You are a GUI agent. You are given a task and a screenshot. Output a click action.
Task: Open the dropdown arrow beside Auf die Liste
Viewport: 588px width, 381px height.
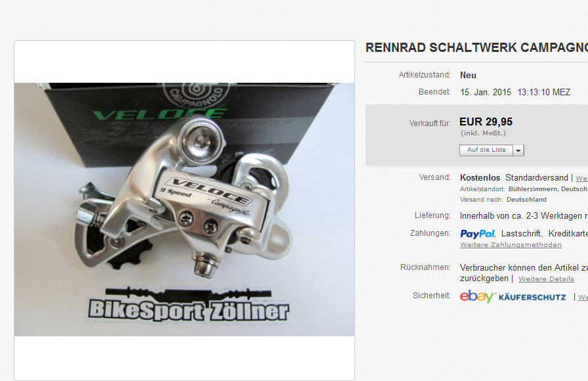518,150
